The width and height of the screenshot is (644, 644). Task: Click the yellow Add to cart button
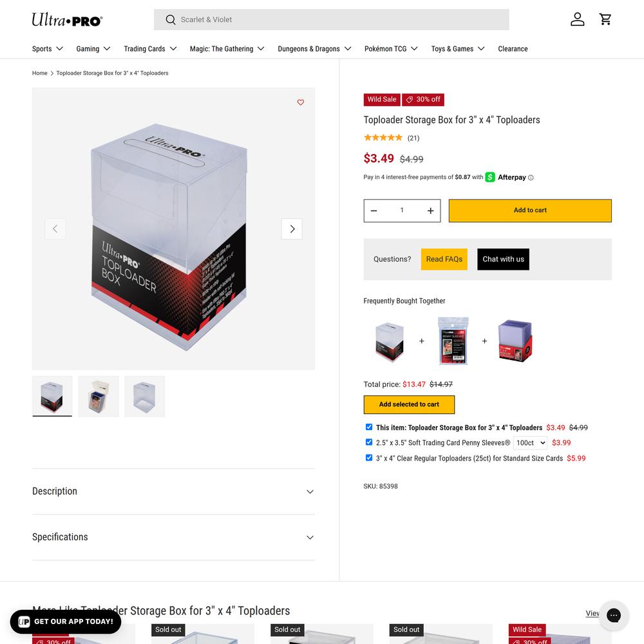click(530, 211)
